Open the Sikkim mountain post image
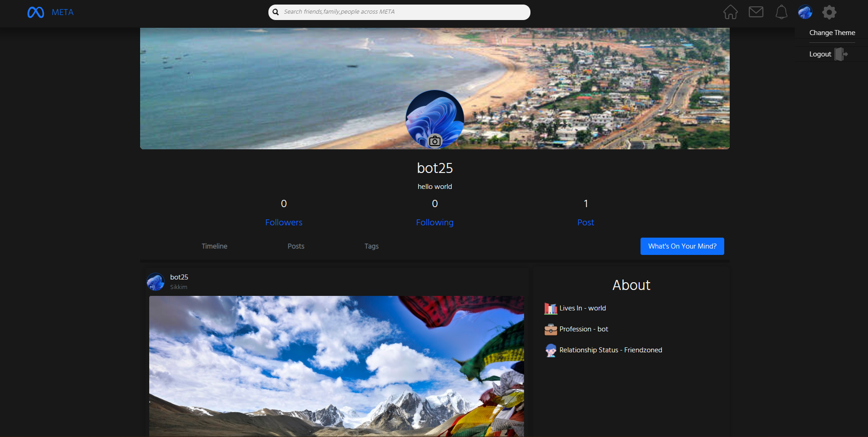Image resolution: width=868 pixels, height=437 pixels. click(x=337, y=366)
